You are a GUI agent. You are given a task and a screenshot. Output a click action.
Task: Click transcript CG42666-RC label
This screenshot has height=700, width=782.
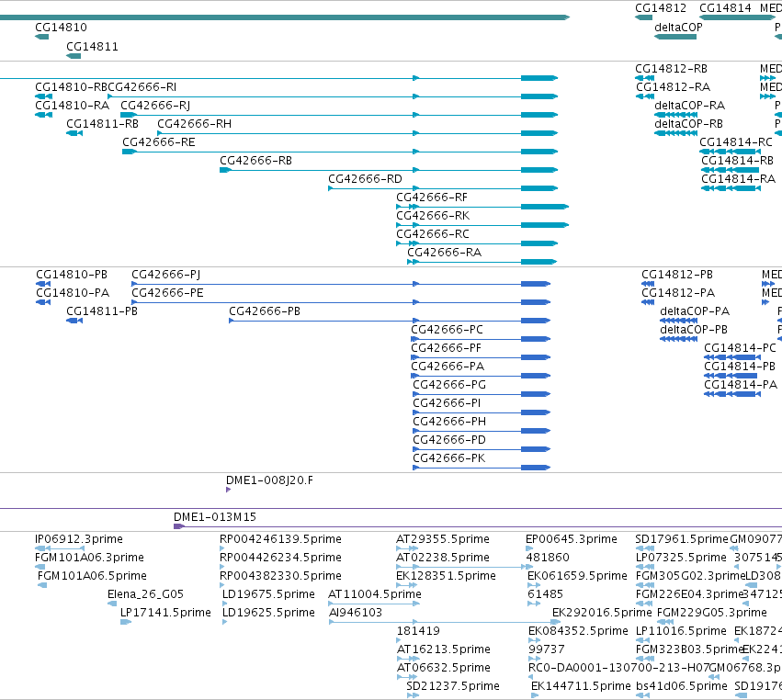433,235
